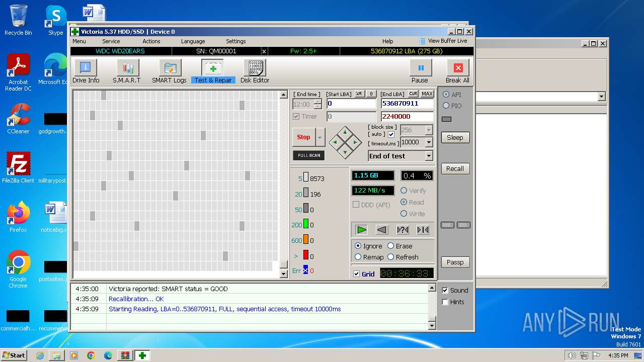Pause the running scan
The height and width of the screenshot is (362, 644).
[x=420, y=71]
